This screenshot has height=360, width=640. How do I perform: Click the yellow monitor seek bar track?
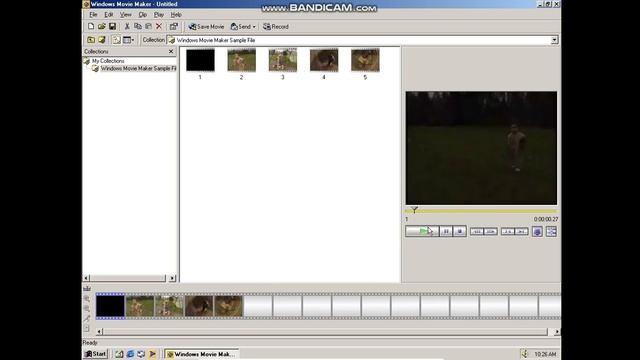point(481,211)
